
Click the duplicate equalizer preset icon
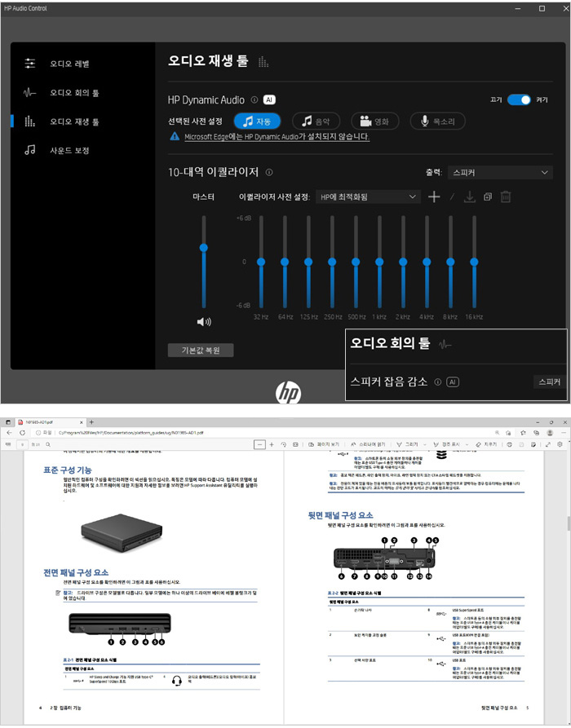coord(488,196)
